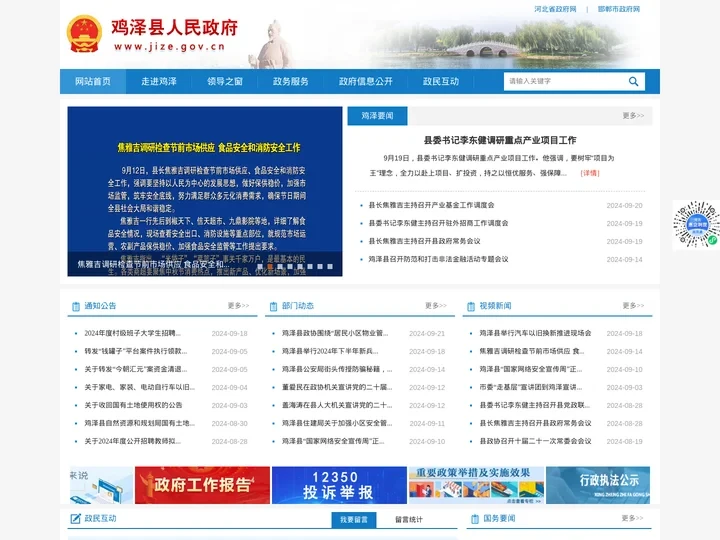720x540 pixels.
Task: Click the 通知公告 section heading
Action: (x=100, y=306)
